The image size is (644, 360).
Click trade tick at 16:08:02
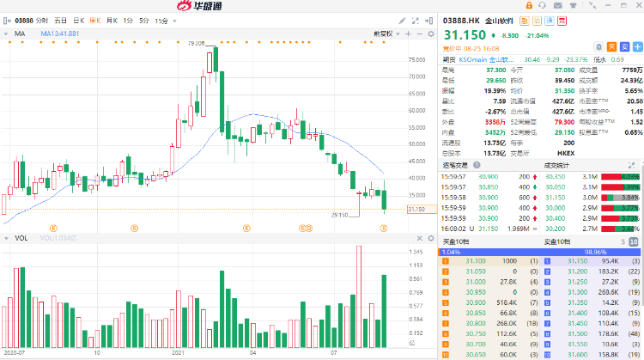(490, 229)
